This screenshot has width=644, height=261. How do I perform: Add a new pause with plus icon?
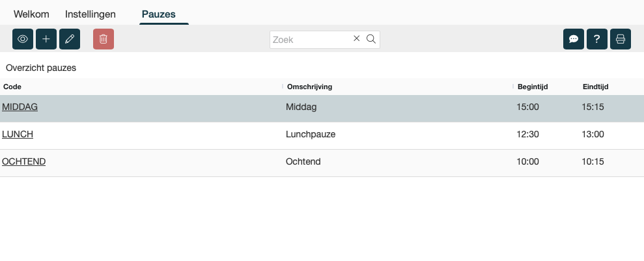pos(46,39)
